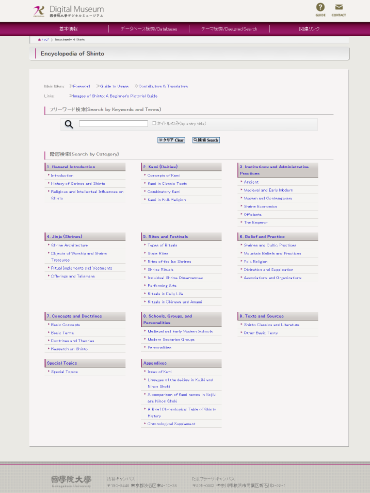Open the Designed Search menu
This screenshot has width=370, height=493.
pos(229,29)
